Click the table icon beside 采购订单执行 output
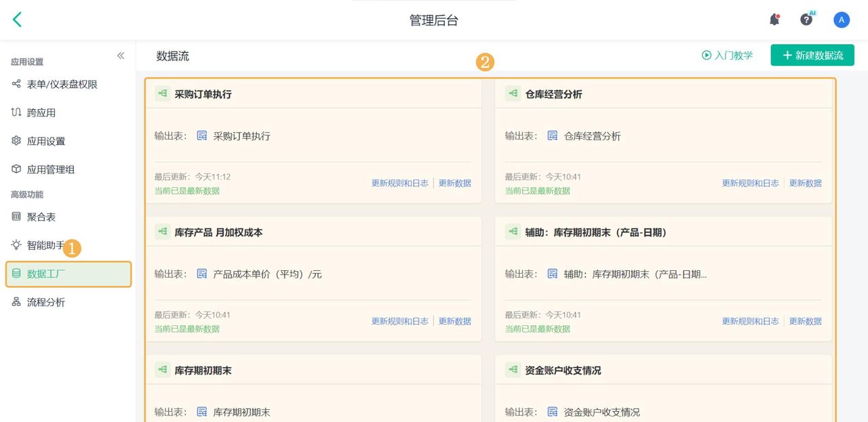868x422 pixels. point(202,135)
